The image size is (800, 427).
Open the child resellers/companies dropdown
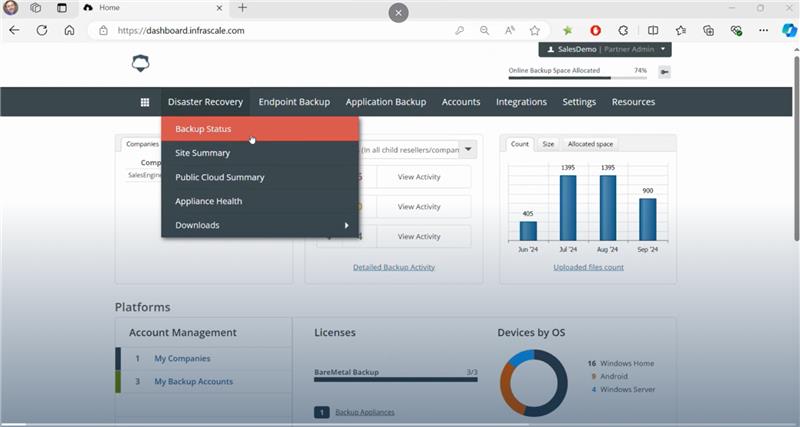pos(468,149)
